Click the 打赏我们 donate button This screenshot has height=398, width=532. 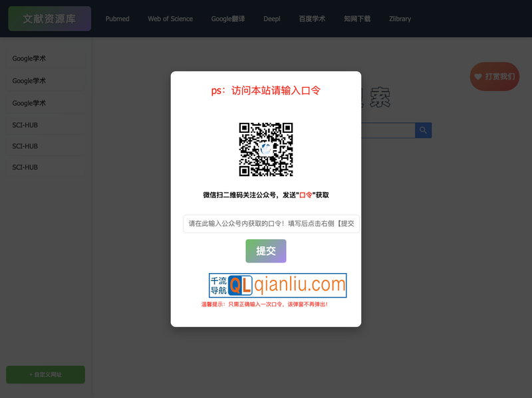pyautogui.click(x=496, y=77)
